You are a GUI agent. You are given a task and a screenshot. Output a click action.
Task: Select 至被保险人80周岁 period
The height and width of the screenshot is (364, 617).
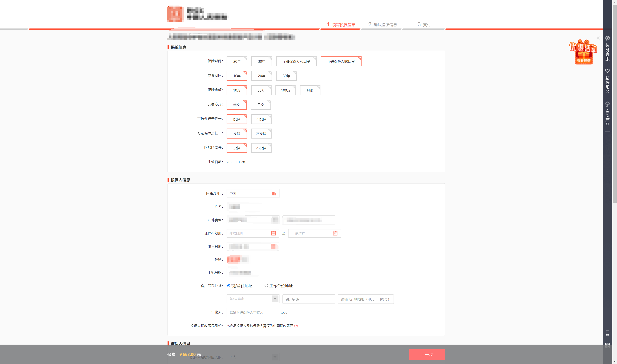pos(341,61)
